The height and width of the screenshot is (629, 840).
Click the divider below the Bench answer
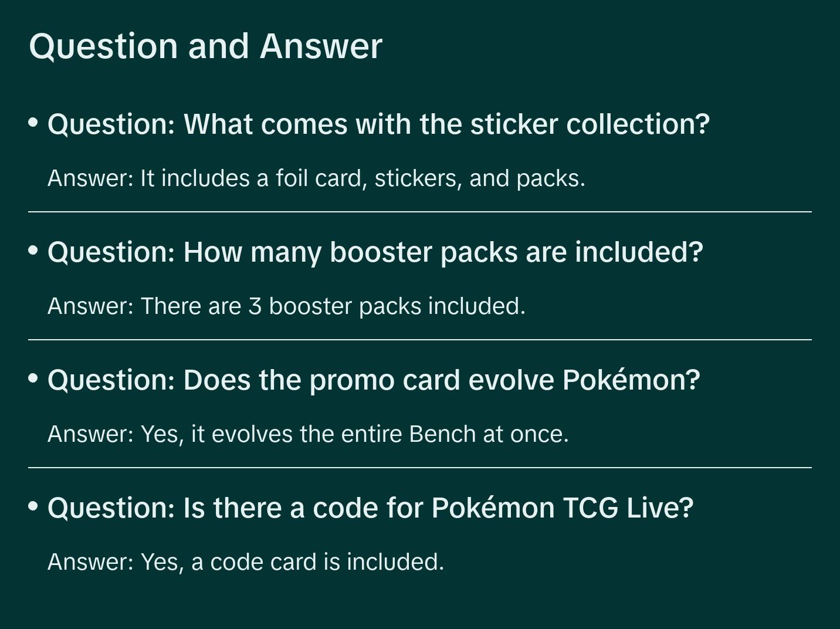(419, 468)
